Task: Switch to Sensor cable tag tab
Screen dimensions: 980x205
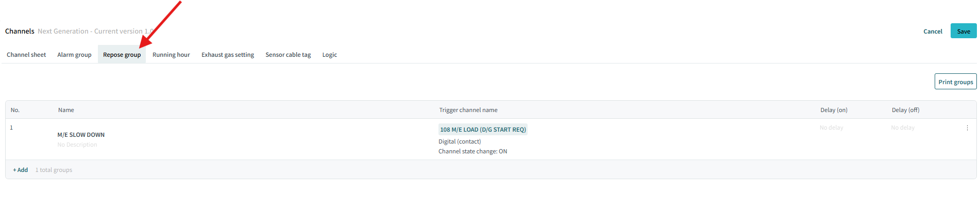Action: pyautogui.click(x=288, y=55)
